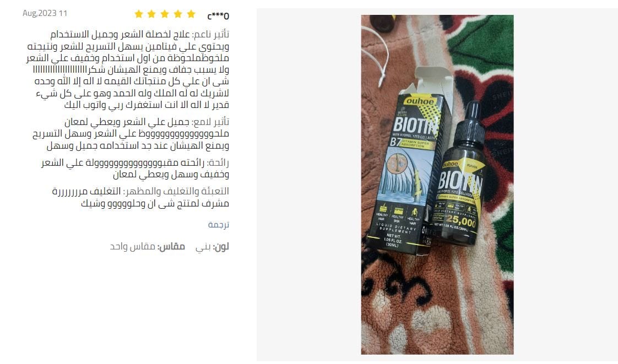Click the رائحة review heading

pyautogui.click(x=218, y=162)
